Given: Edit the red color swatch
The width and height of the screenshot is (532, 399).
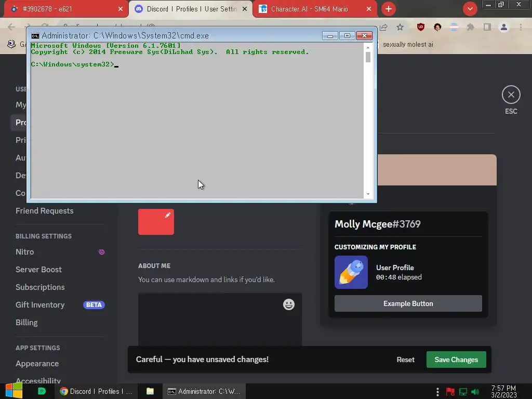Looking at the screenshot, I should 156,221.
